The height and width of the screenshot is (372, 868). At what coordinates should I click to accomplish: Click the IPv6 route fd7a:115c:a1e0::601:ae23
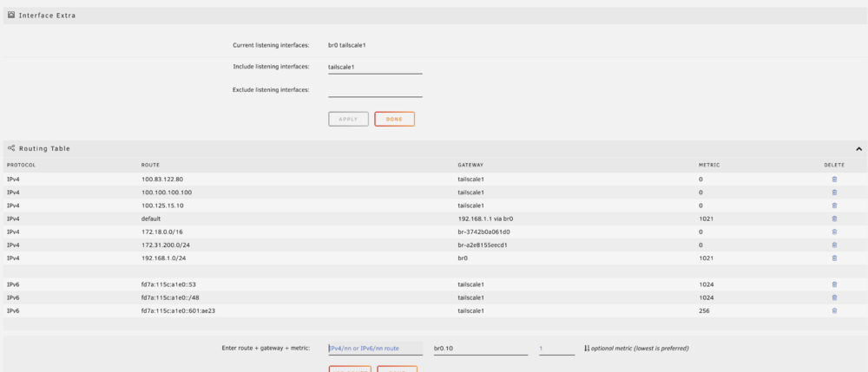178,310
